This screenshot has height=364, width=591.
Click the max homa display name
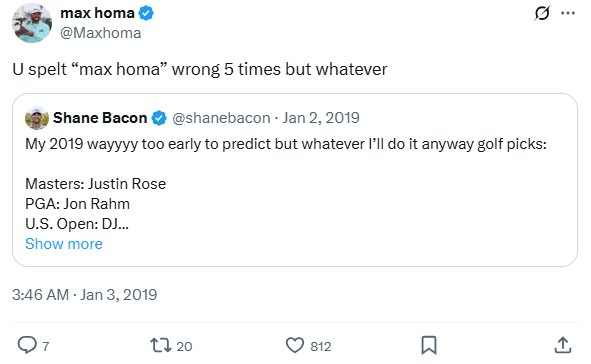[97, 13]
